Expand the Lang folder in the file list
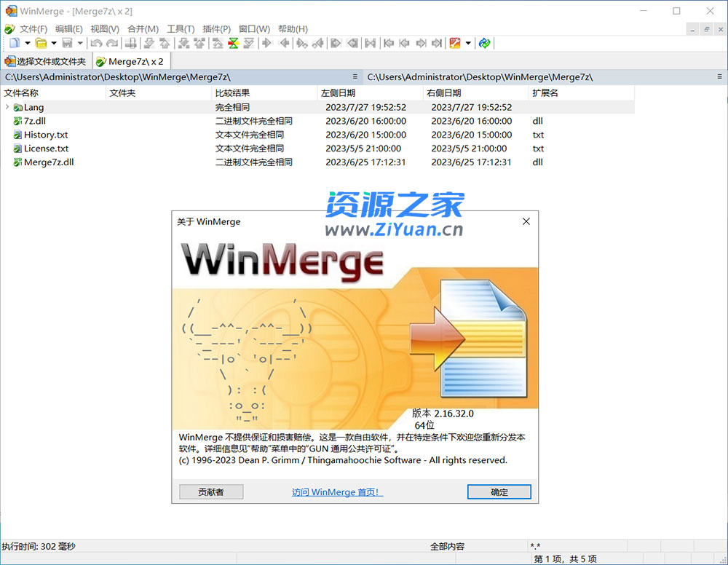Screen dimensions: 728x565 click(6, 107)
